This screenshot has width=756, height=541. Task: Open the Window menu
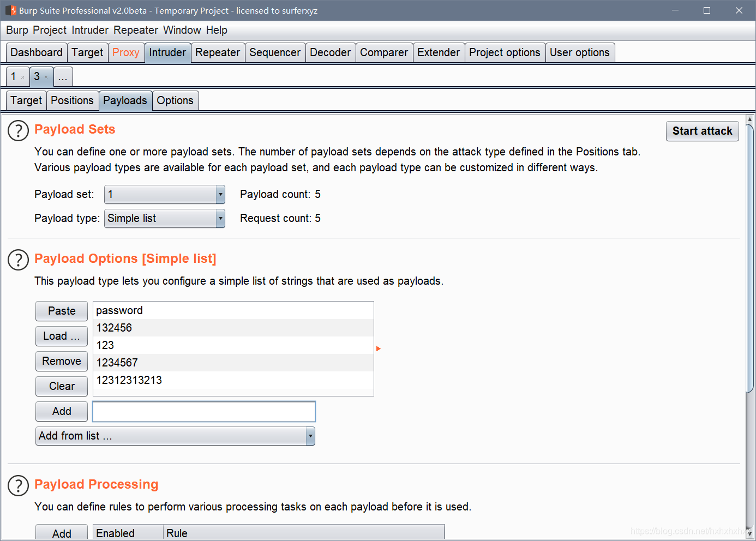[x=182, y=30]
